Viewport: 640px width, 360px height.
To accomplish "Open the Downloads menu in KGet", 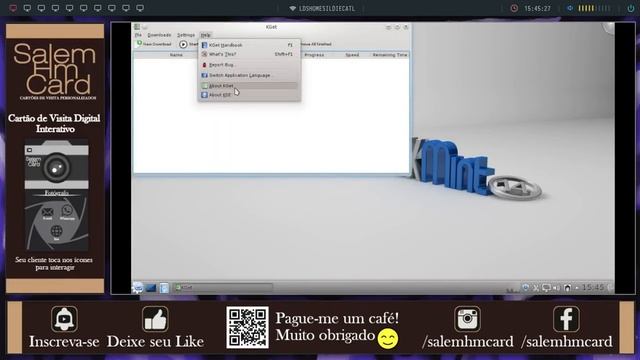I will click(x=159, y=35).
